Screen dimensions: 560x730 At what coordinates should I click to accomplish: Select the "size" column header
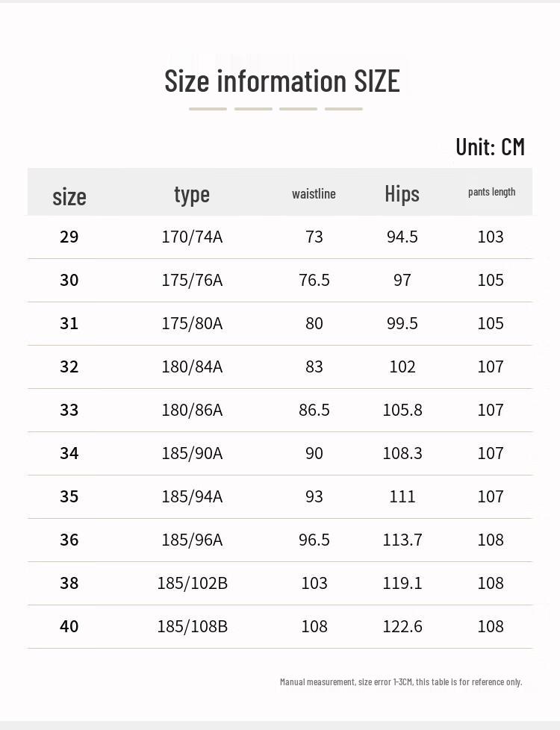click(69, 196)
